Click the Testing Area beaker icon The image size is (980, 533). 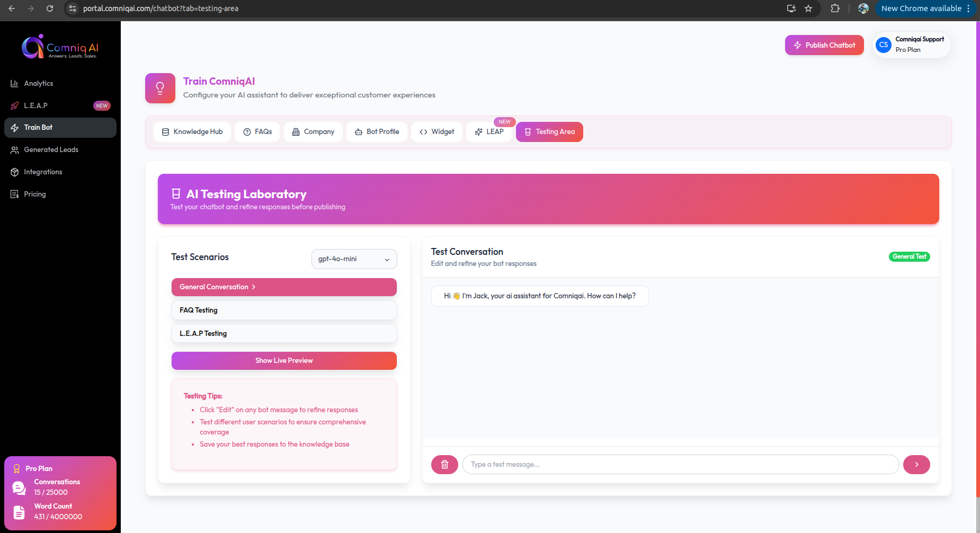pyautogui.click(x=528, y=132)
